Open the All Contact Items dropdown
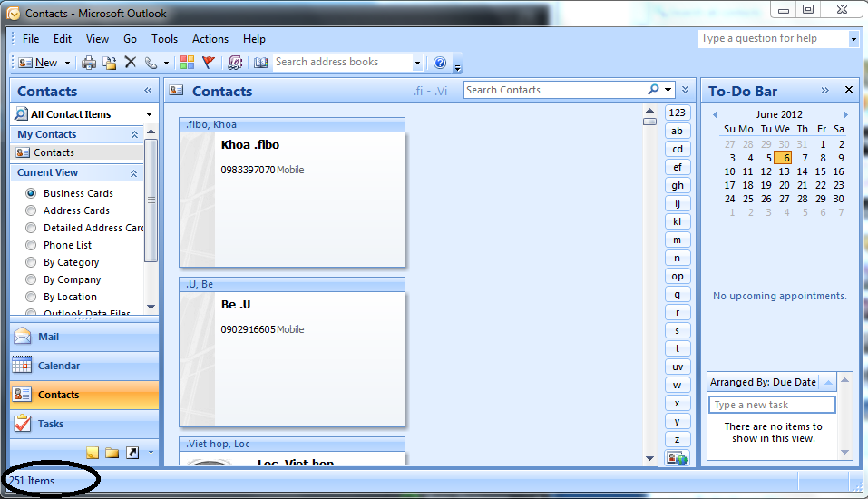 (149, 114)
